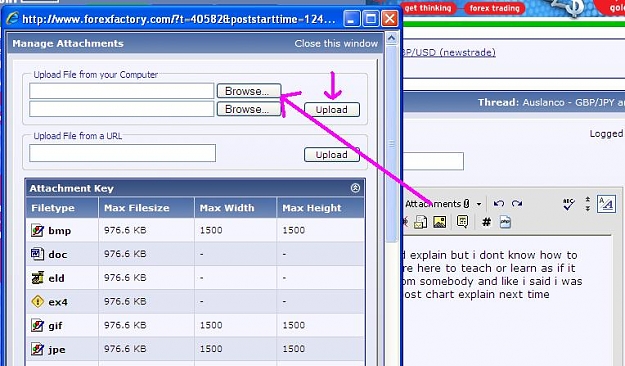Click the first Browse button
625x366 pixels.
click(249, 91)
